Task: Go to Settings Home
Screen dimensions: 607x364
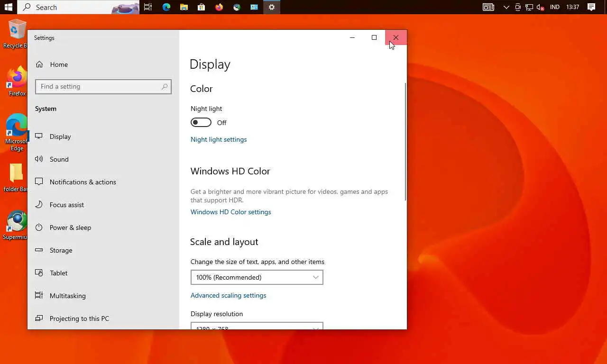Action: coord(52,64)
